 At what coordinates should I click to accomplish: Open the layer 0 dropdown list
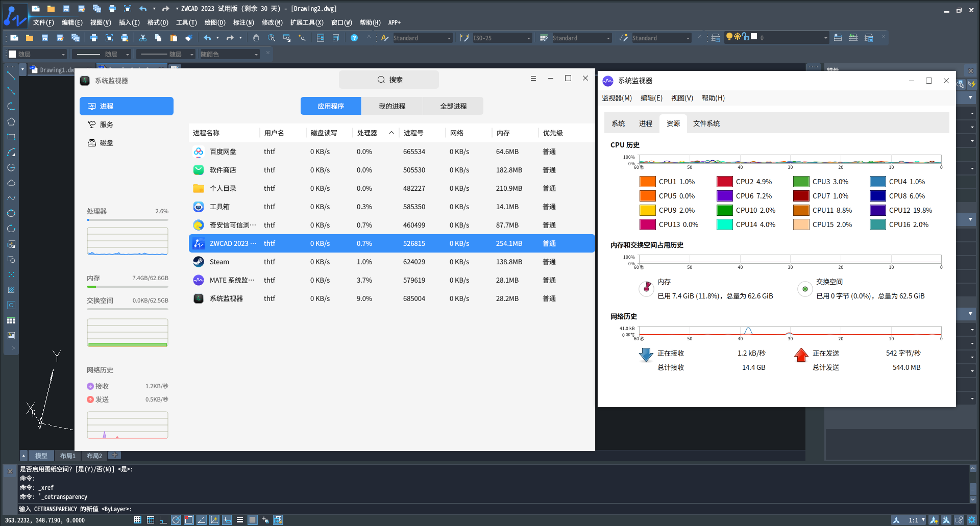tap(825, 38)
